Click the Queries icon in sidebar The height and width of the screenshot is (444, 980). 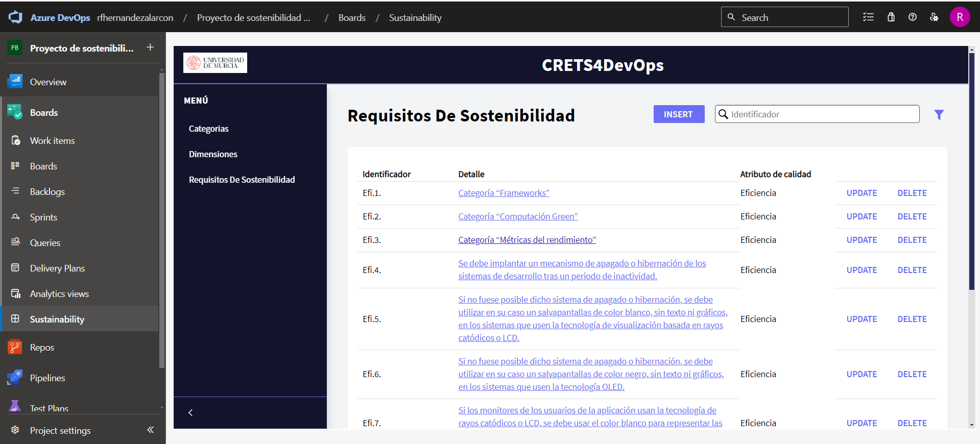(x=16, y=242)
